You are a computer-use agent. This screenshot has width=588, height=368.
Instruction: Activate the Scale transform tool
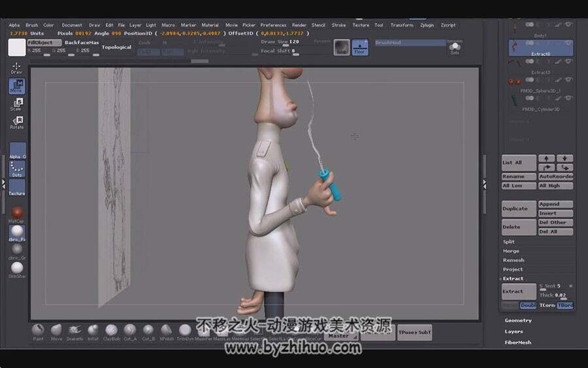click(x=17, y=105)
